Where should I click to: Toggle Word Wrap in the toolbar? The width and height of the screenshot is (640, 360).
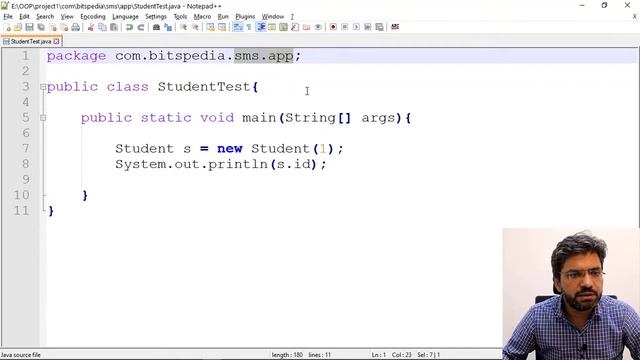(237, 27)
